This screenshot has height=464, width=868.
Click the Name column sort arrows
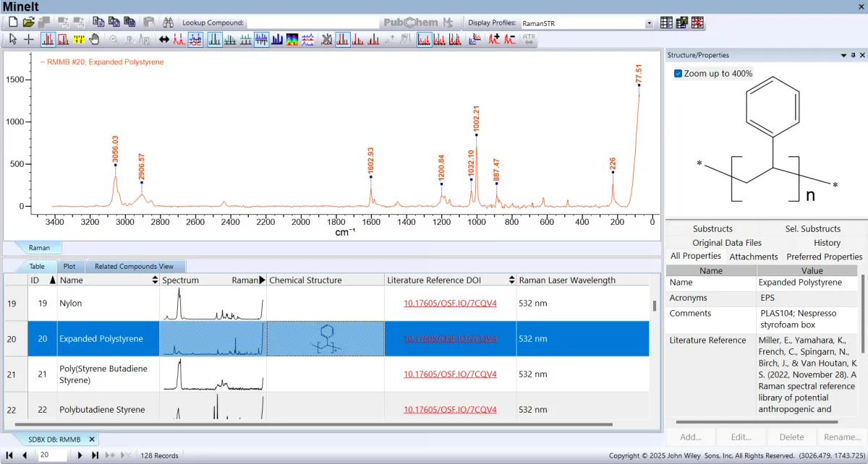tap(154, 280)
